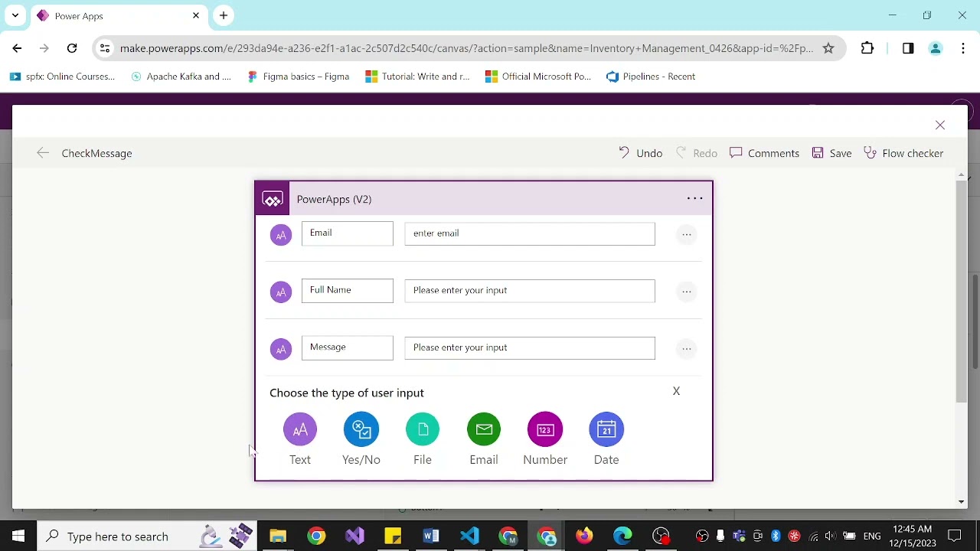Screen dimensions: 980x551
Task: View site information icon in address bar
Action: click(x=105, y=48)
